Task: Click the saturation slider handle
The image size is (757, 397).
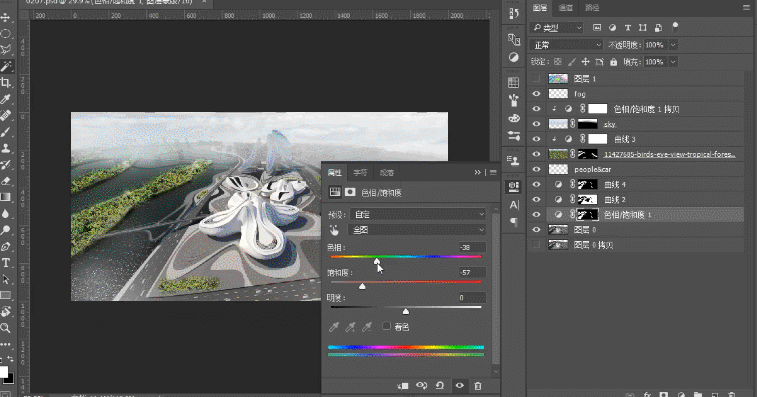Action: [x=362, y=286]
